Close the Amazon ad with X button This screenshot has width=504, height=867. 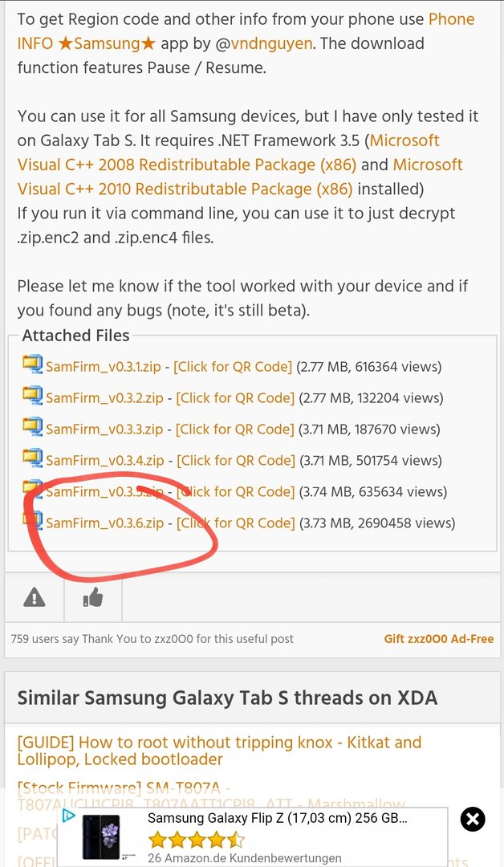(x=473, y=820)
